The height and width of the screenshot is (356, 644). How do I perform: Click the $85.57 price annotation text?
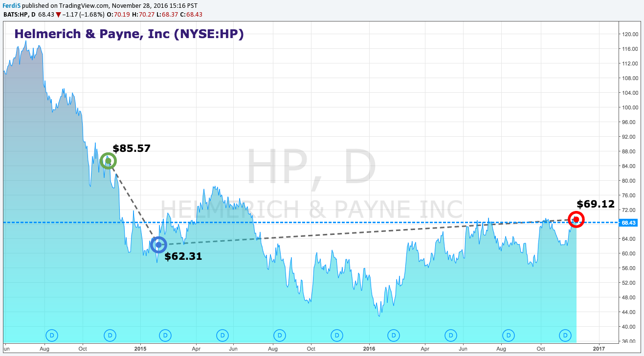pyautogui.click(x=132, y=148)
